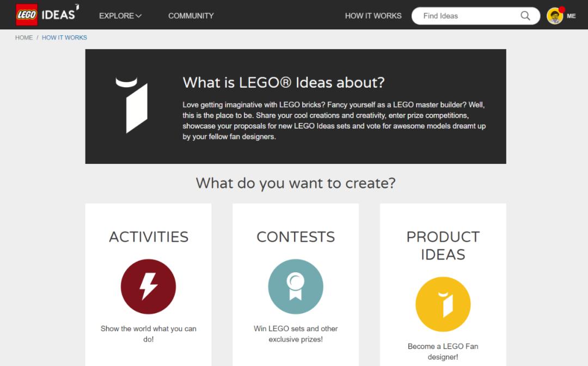Screen dimensions: 588x366
Task: Open the Activities card heading
Action: tap(149, 237)
